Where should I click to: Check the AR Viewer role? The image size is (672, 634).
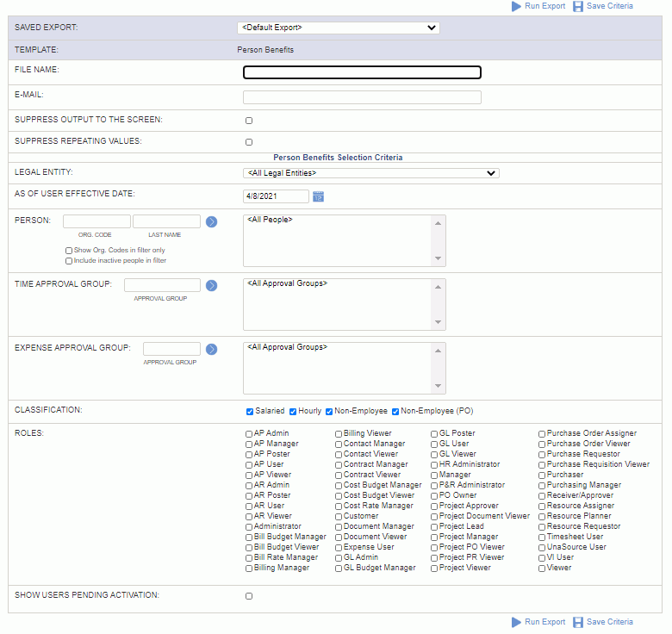[249, 517]
